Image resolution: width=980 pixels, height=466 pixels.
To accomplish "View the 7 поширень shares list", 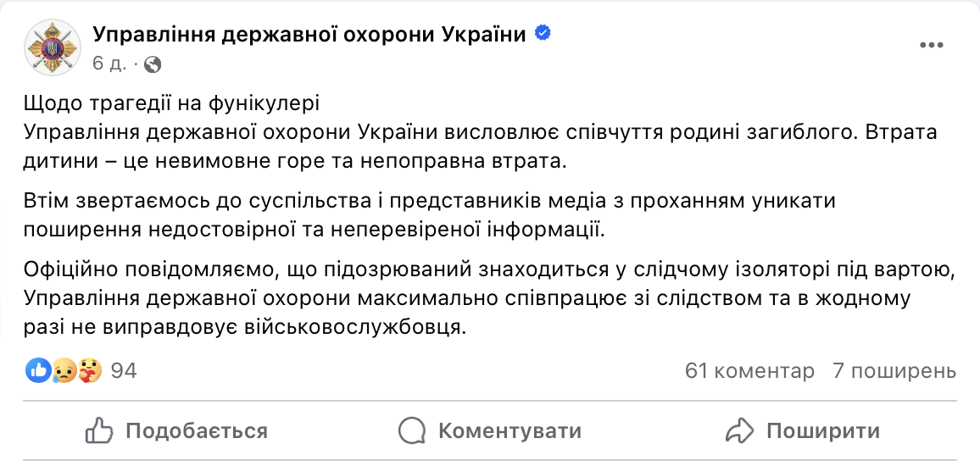I will click(894, 370).
